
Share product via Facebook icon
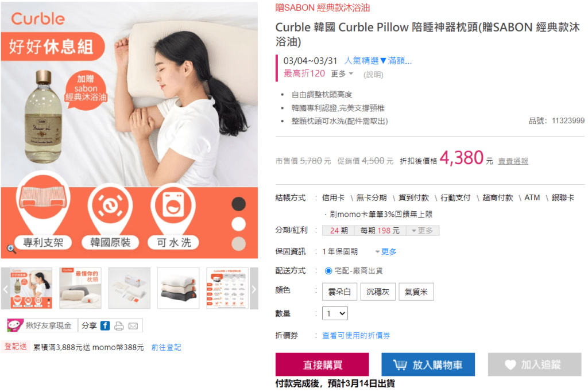[105, 325]
